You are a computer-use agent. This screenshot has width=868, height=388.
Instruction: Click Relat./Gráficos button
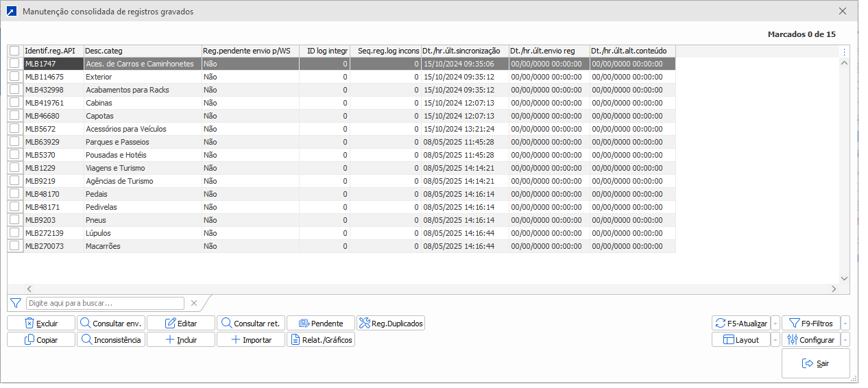[321, 339]
